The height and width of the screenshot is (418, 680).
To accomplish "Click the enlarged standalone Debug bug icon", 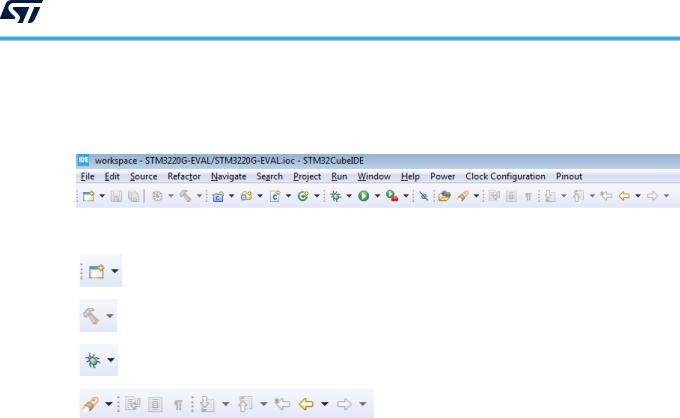I will coord(92,360).
